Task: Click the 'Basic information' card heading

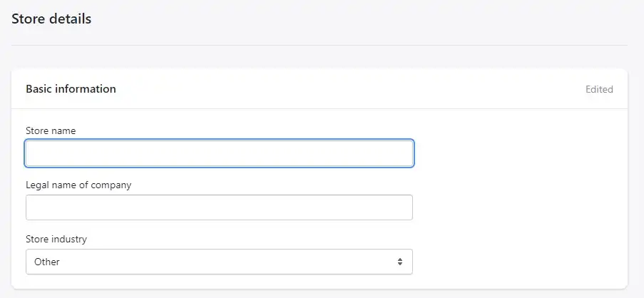Action: click(71, 88)
